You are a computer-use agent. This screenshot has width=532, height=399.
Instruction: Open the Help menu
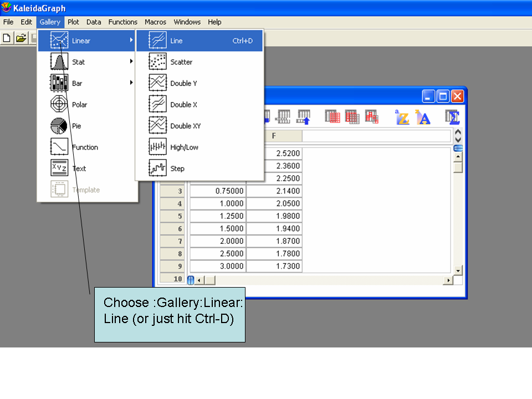pos(215,22)
